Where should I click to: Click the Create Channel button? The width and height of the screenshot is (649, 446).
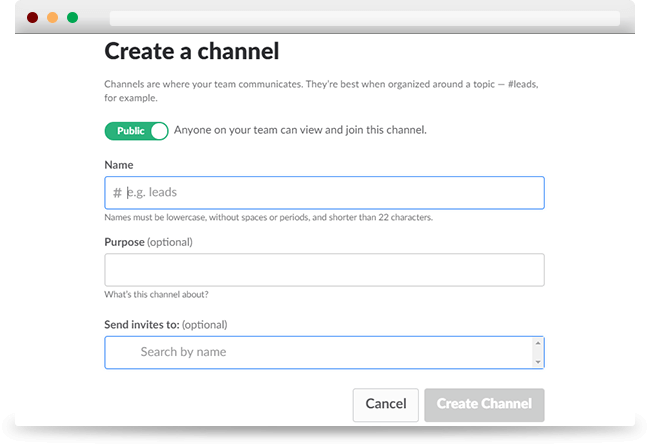pos(484,405)
